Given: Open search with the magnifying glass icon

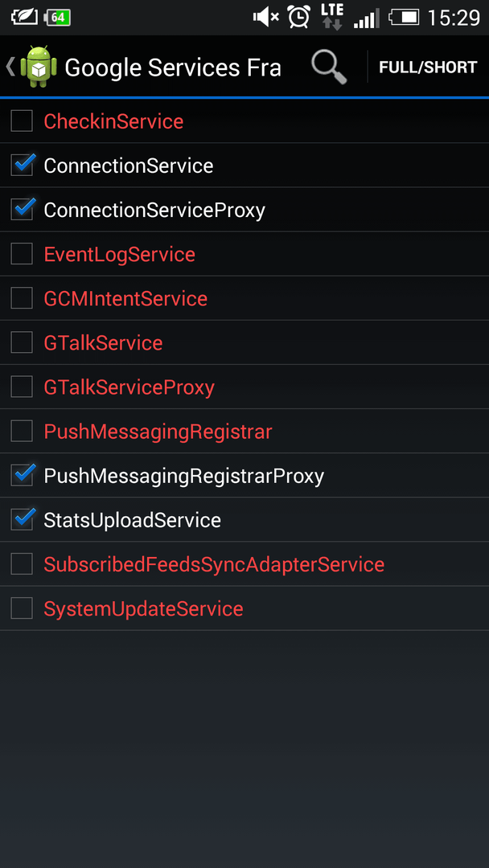Looking at the screenshot, I should click(x=329, y=67).
